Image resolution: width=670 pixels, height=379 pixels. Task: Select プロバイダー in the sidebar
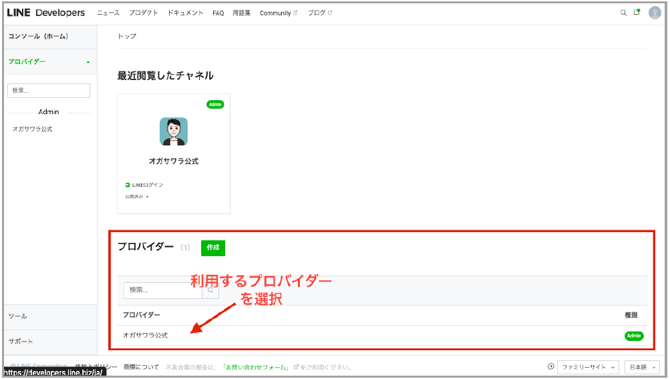(x=27, y=62)
